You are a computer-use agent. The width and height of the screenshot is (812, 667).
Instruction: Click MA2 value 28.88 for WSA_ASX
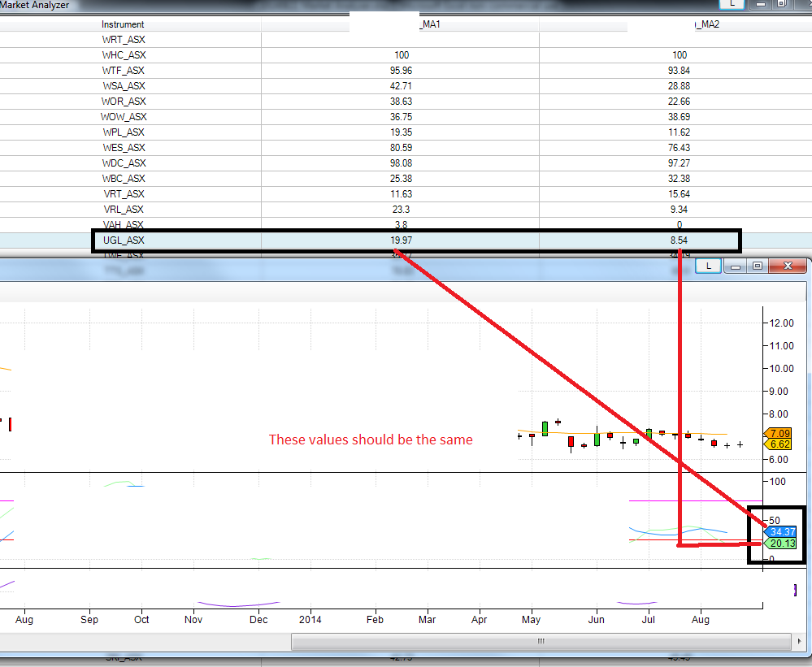tap(679, 86)
